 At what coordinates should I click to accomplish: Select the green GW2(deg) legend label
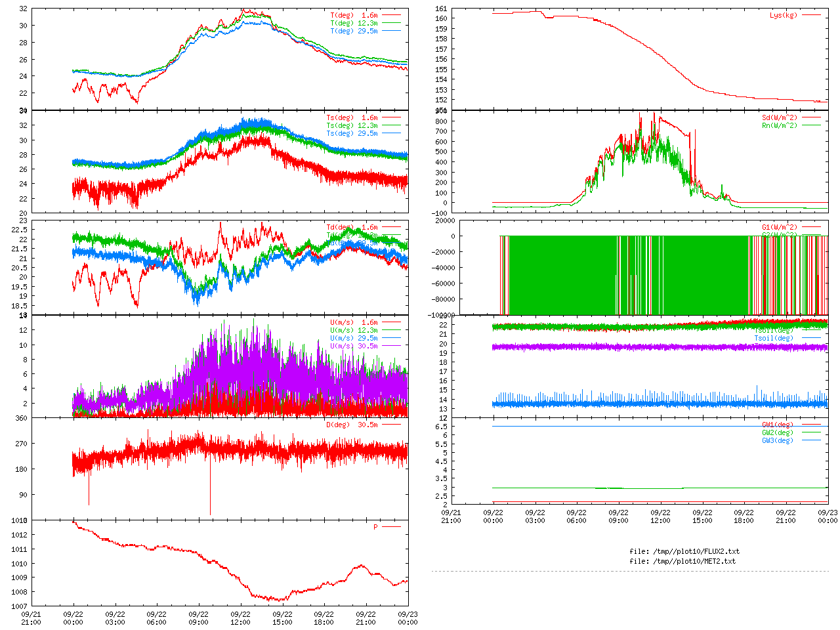(x=777, y=432)
